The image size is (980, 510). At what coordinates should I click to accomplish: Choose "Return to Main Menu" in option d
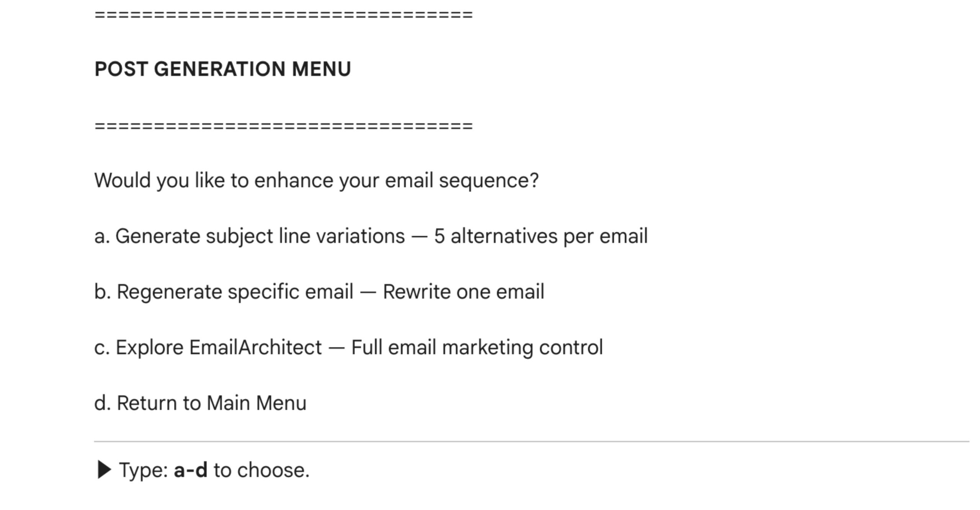[x=211, y=403]
